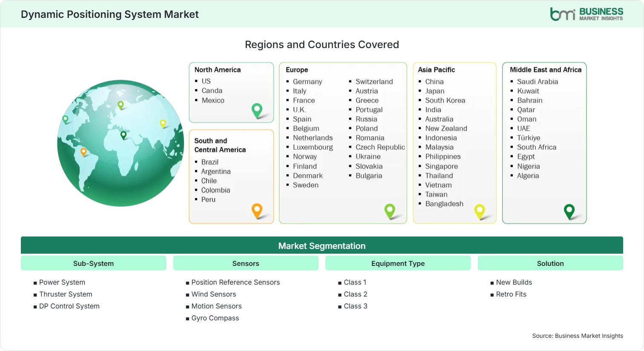Click the light green pin in Europe card
Image resolution: width=644 pixels, height=351 pixels.
[390, 211]
